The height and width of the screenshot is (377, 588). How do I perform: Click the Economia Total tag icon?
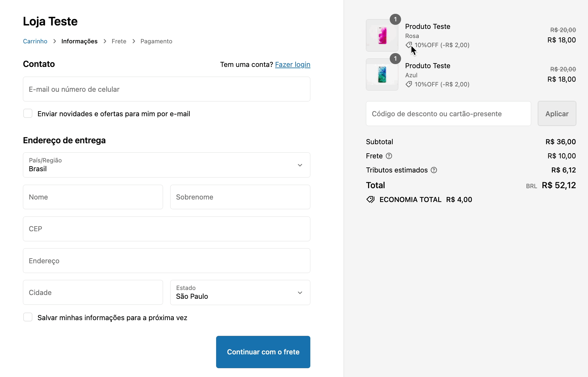371,199
